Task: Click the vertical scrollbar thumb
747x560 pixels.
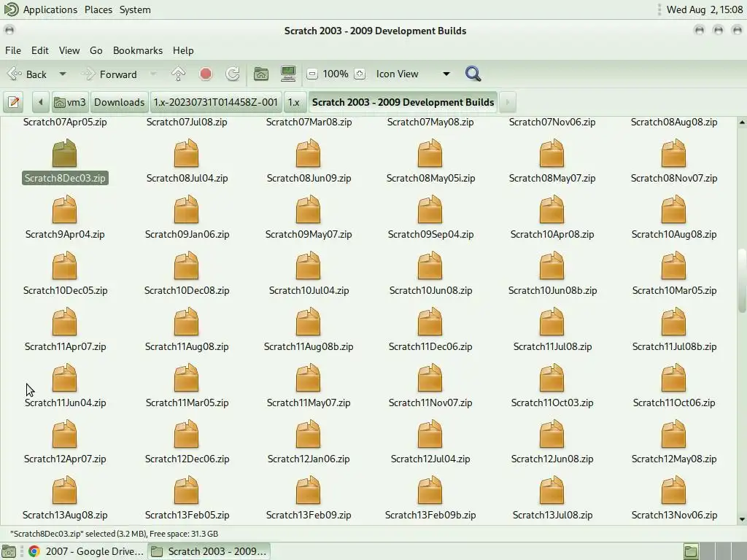Action: (742, 281)
